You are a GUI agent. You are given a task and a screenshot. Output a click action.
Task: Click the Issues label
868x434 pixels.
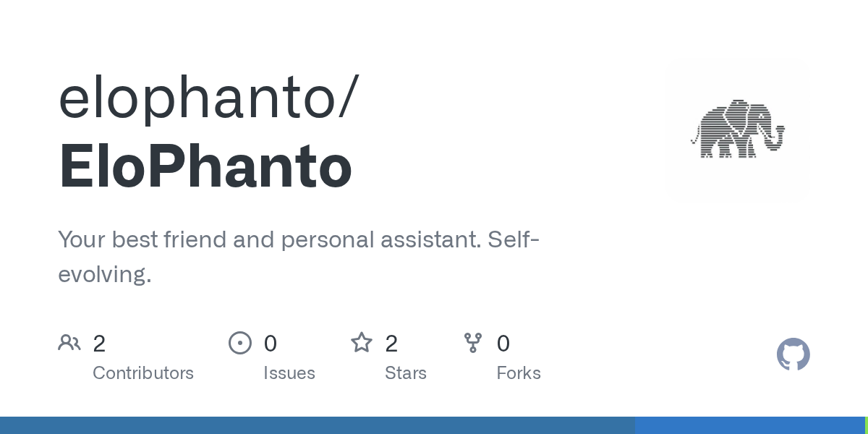click(289, 373)
